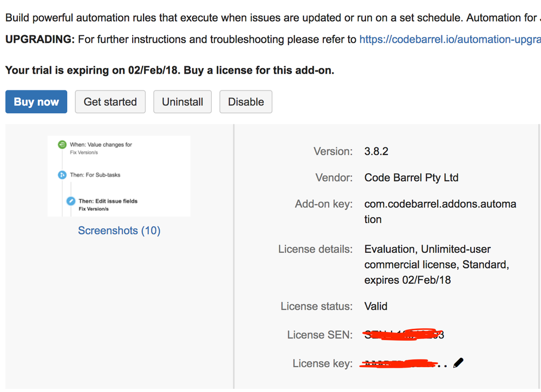The width and height of the screenshot is (541, 392).
Task: Click the License status: field label
Action: pos(316,306)
